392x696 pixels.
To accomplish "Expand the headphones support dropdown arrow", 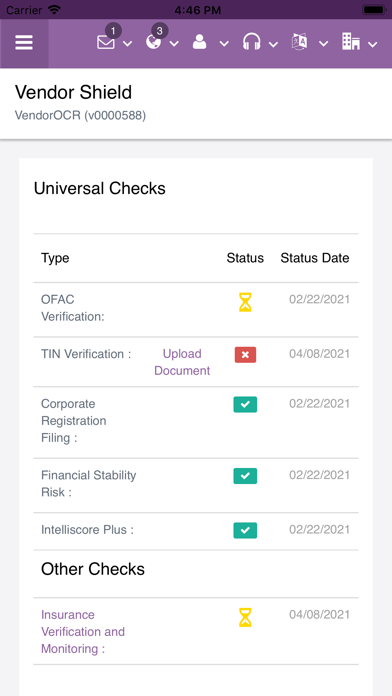I will pos(273,44).
